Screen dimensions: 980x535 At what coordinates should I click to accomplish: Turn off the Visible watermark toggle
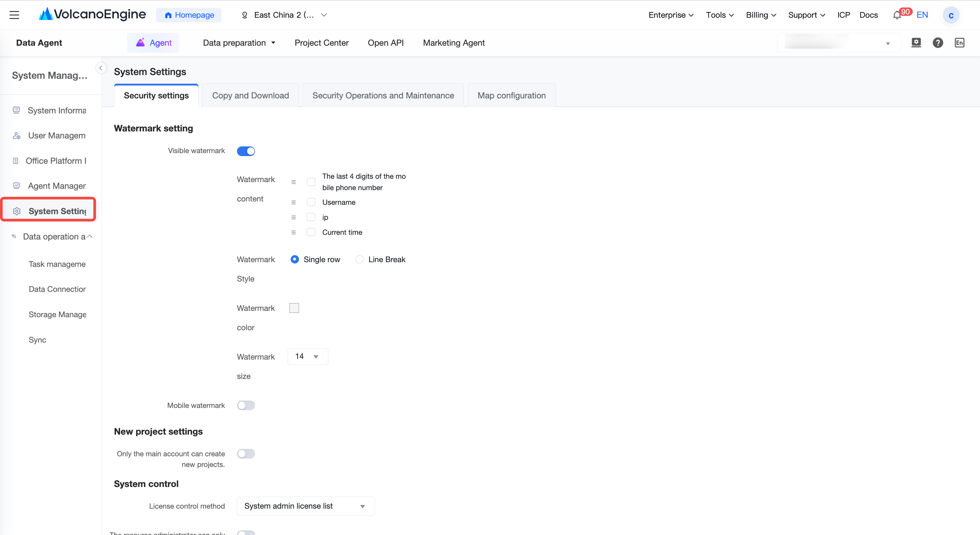(x=246, y=151)
